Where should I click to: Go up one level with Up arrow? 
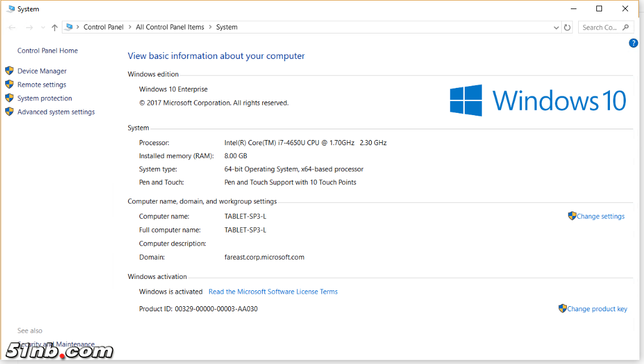(x=54, y=27)
